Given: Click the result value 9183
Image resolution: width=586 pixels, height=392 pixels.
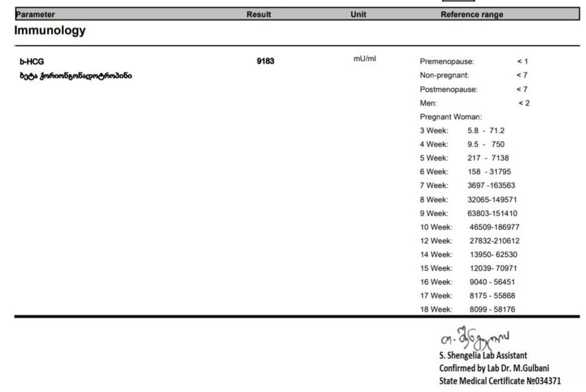Looking at the screenshot, I should [x=265, y=62].
